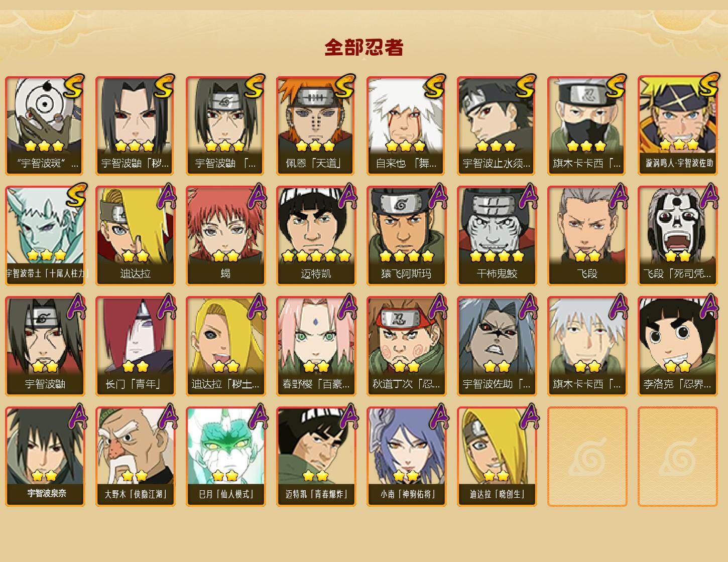The height and width of the screenshot is (562, 728).
Task: Pick the 宇智波泉奈 ninja card
Action: click(x=45, y=457)
